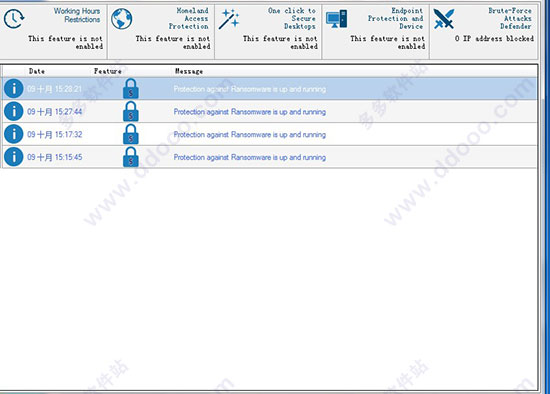550x394 pixels.
Task: Sort events by the Message column header
Action: pyautogui.click(x=189, y=71)
